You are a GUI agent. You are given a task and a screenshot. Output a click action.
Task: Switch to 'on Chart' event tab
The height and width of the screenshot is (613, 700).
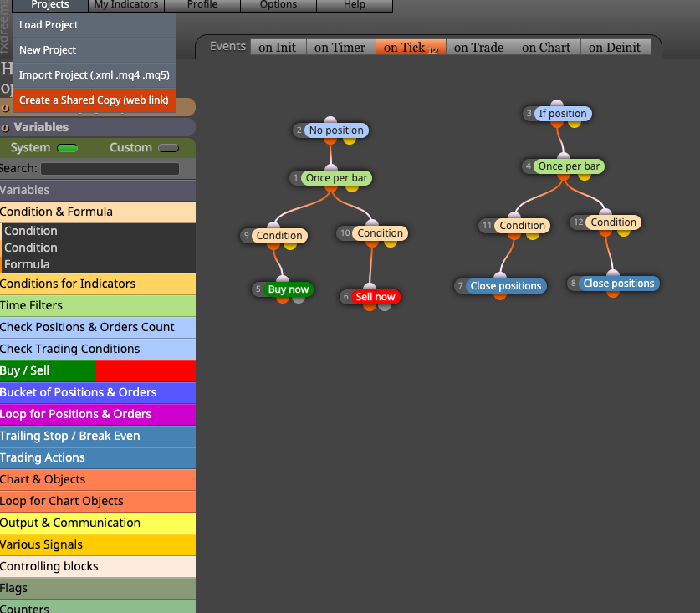click(546, 48)
